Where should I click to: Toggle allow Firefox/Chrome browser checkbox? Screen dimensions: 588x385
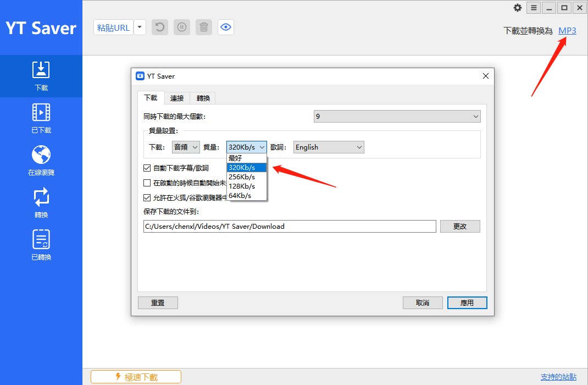click(147, 197)
